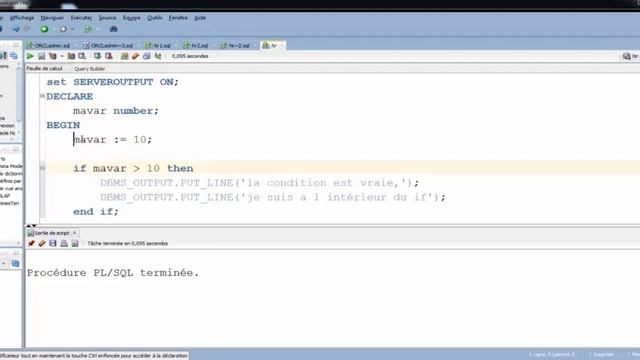Click the Explain Plan icon
This screenshot has width=640, height=360.
point(53,56)
